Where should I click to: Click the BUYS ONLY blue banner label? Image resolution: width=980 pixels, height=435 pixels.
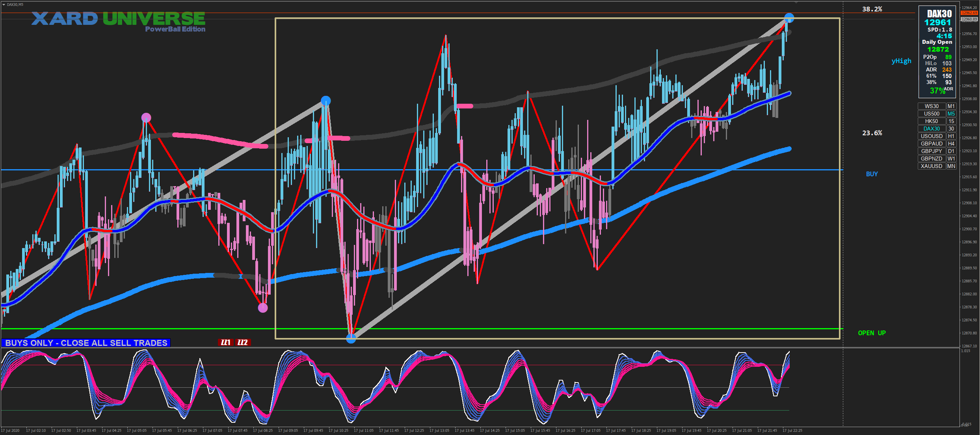pos(86,343)
